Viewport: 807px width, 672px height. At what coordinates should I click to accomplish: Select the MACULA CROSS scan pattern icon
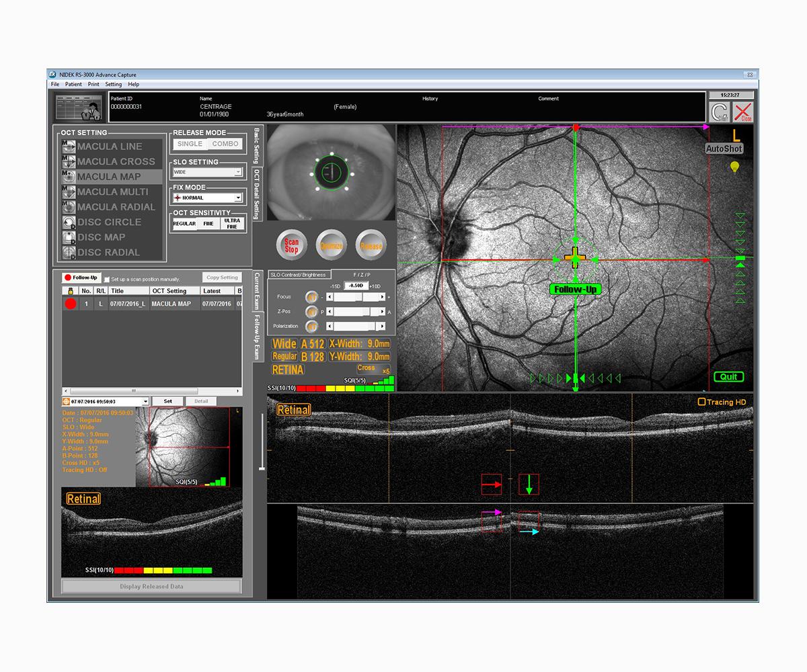click(x=68, y=161)
